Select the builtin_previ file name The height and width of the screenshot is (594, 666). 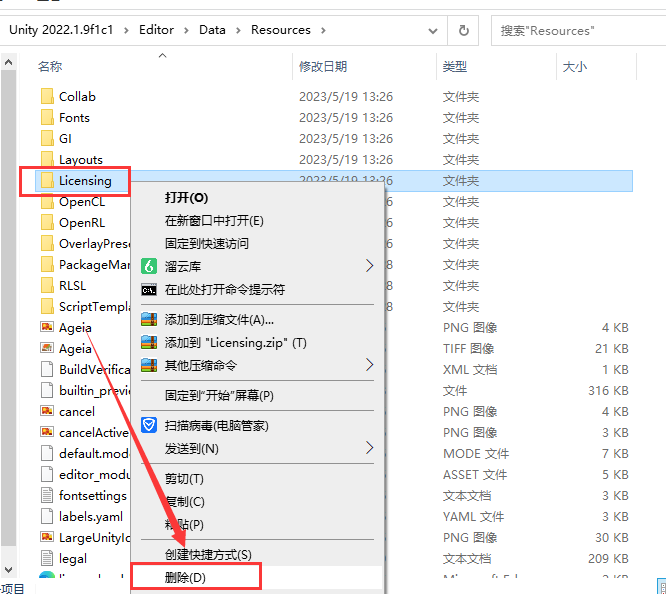coord(94,390)
